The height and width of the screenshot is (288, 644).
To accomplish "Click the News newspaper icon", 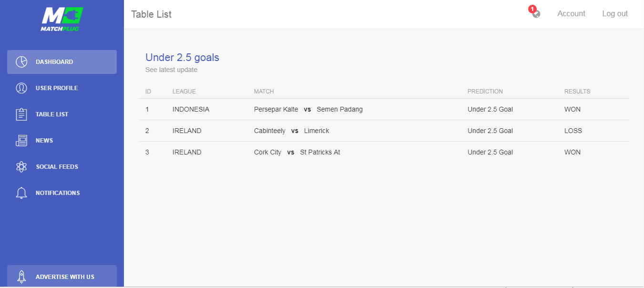I will point(21,141).
